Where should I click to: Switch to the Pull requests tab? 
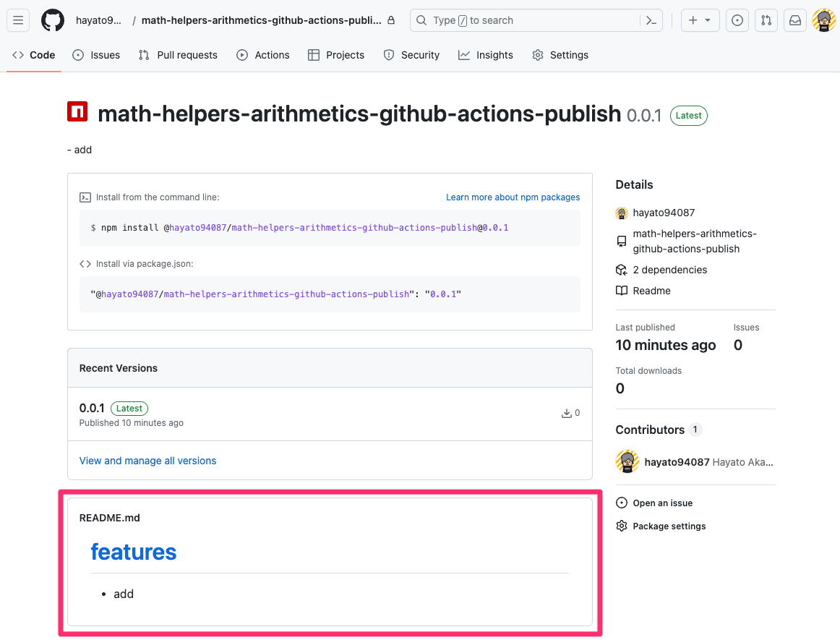click(x=178, y=55)
